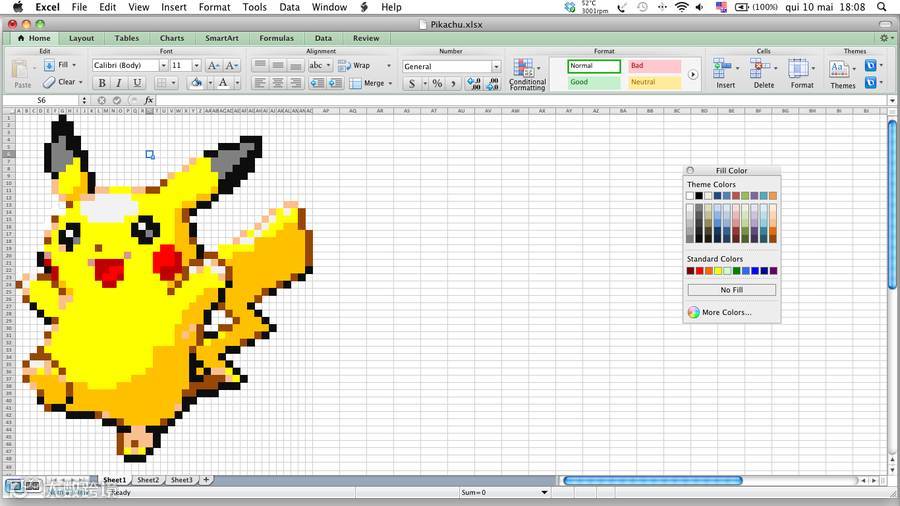Apply percent style with the % icon
Screen dimensions: 900x506
point(437,84)
